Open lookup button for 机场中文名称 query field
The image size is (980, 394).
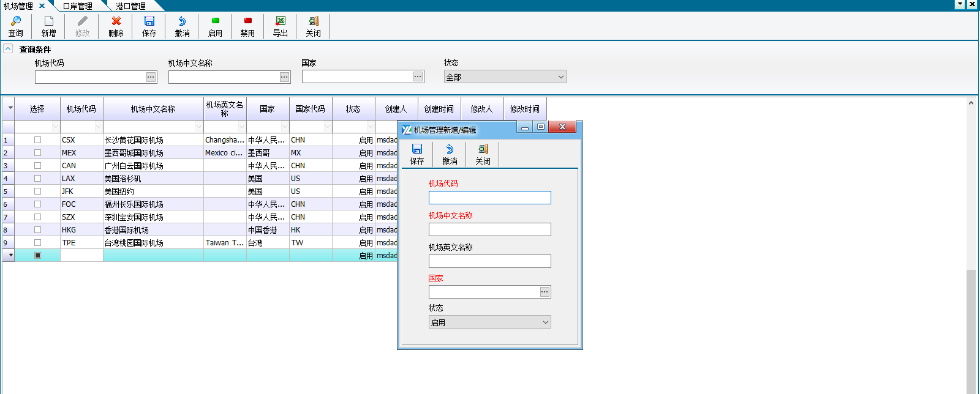[284, 77]
